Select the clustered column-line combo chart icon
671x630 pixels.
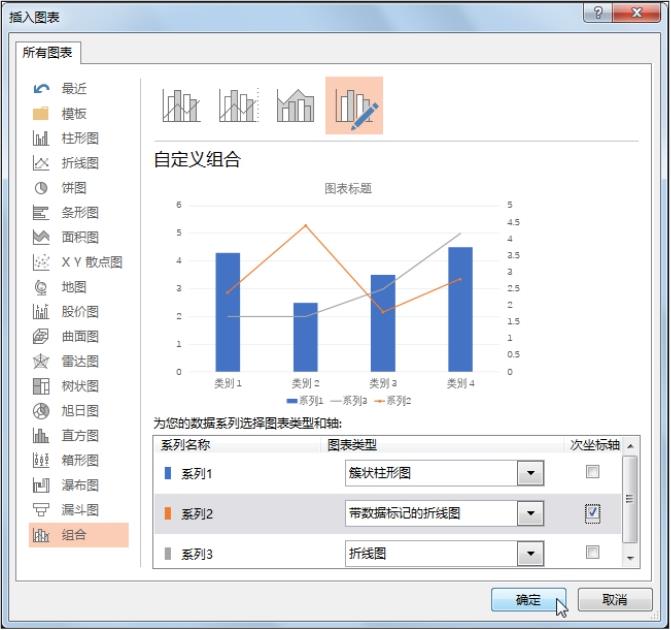coord(181,105)
